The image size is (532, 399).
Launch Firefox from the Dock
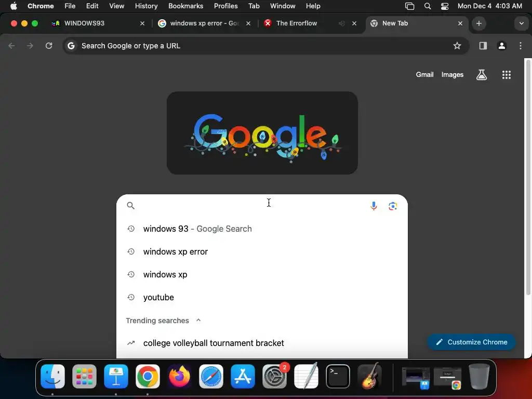tap(179, 376)
